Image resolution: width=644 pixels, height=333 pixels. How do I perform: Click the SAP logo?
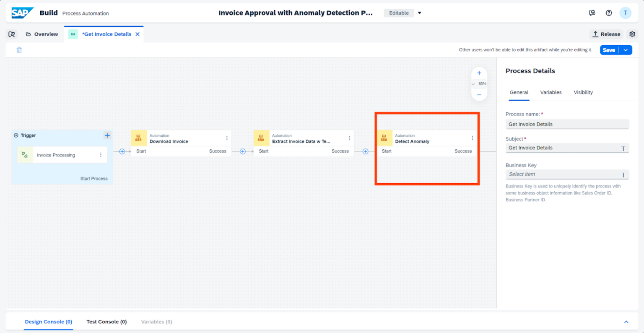(x=22, y=13)
